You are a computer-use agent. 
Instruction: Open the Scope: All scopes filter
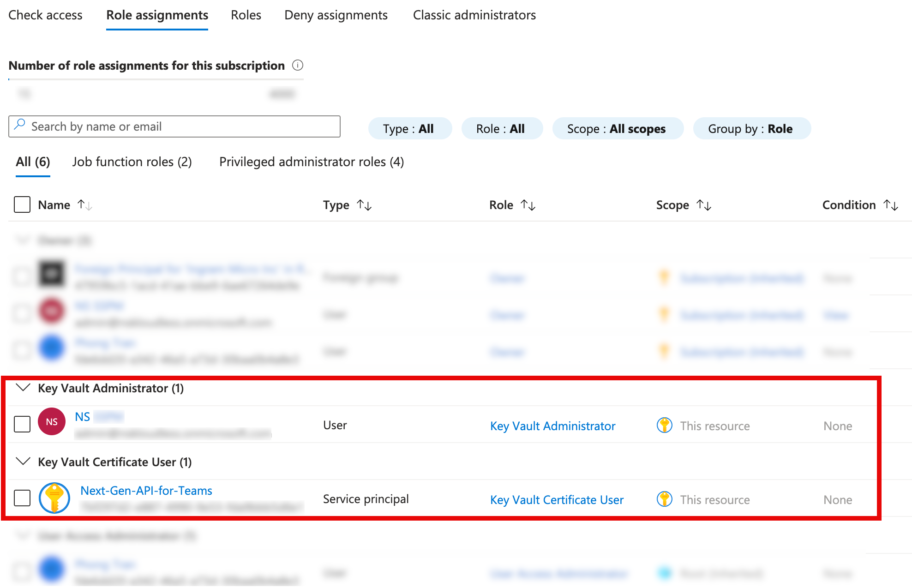coord(617,128)
